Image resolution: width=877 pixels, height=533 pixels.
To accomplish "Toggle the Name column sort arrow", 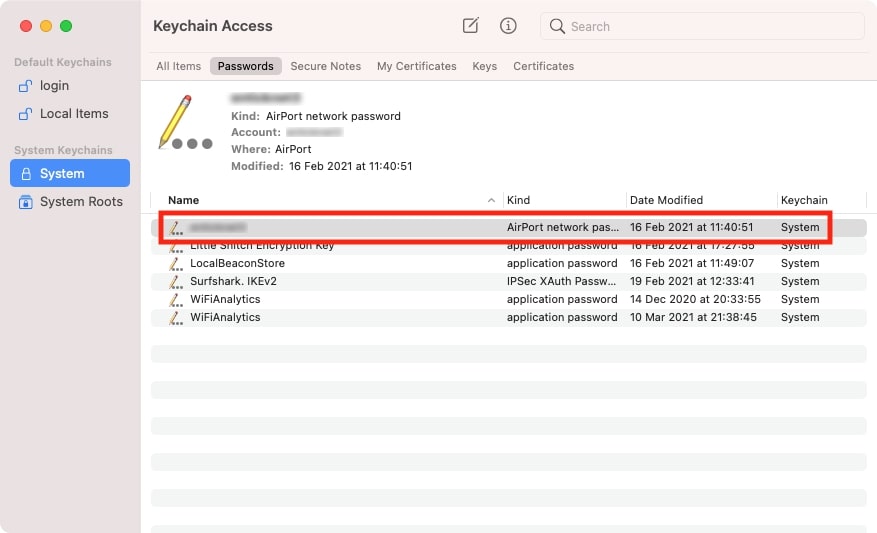I will pyautogui.click(x=491, y=200).
